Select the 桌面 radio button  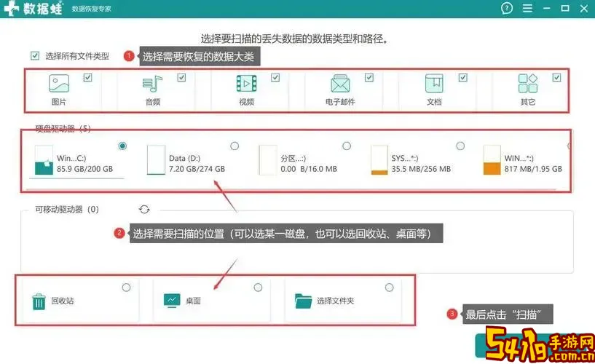[258, 288]
